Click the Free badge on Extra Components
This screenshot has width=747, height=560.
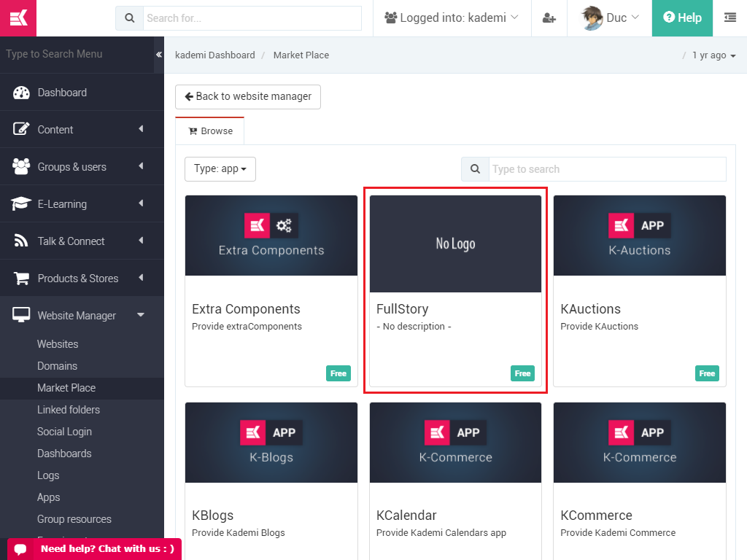coord(338,373)
